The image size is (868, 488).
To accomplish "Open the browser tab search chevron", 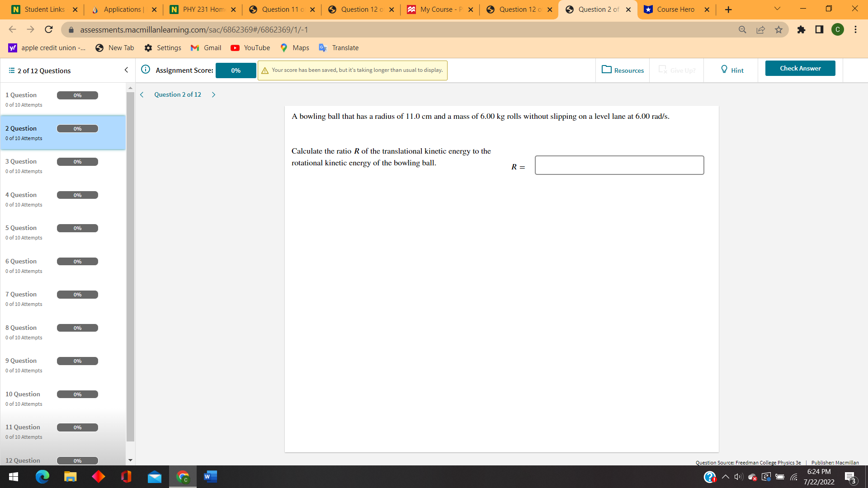I will [777, 9].
